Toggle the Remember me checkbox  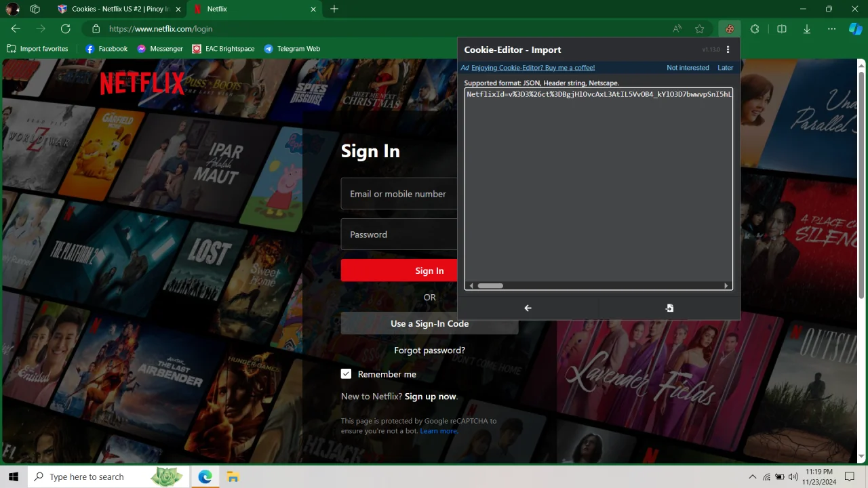(x=346, y=373)
